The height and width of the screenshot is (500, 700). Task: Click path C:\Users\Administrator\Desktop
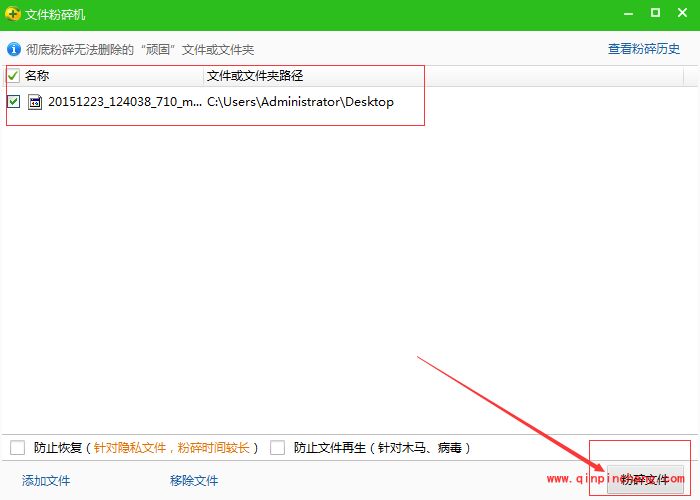click(x=300, y=102)
